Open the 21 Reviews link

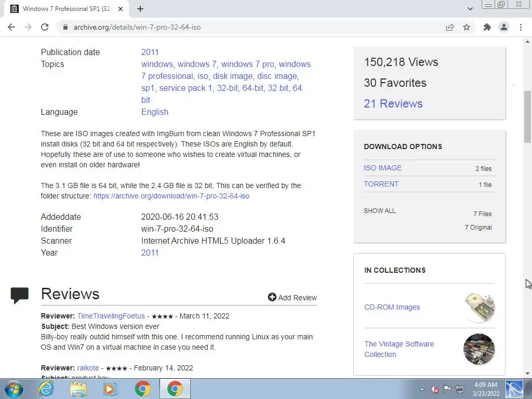[x=393, y=103]
